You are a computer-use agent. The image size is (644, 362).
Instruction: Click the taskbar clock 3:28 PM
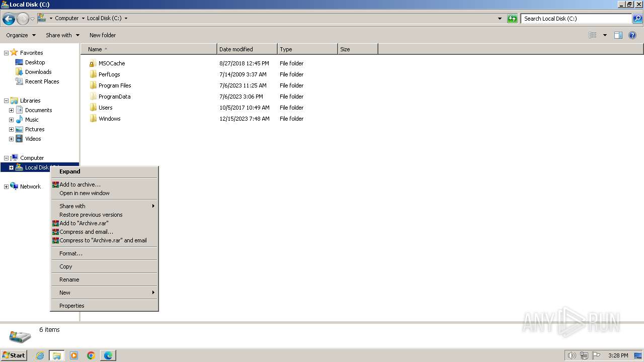click(618, 355)
